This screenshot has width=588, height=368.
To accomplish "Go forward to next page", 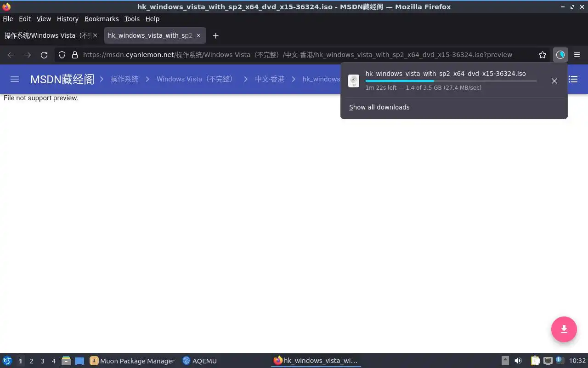I will pos(28,55).
